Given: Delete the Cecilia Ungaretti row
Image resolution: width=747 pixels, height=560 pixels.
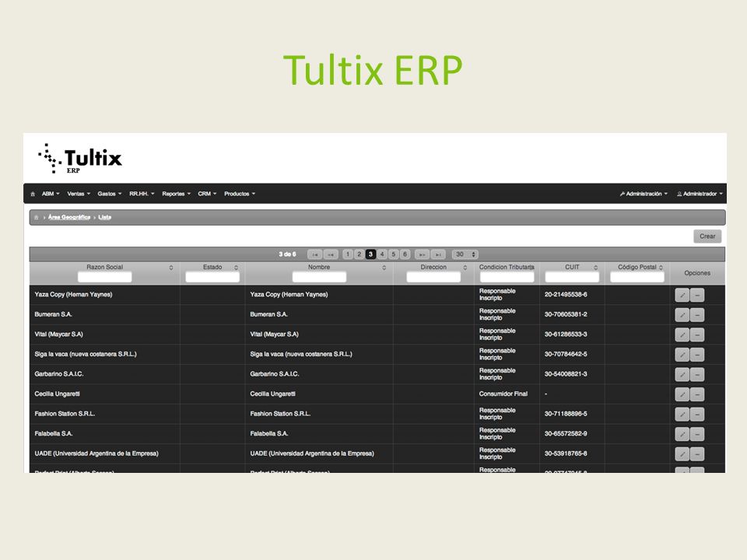Looking at the screenshot, I should point(697,394).
